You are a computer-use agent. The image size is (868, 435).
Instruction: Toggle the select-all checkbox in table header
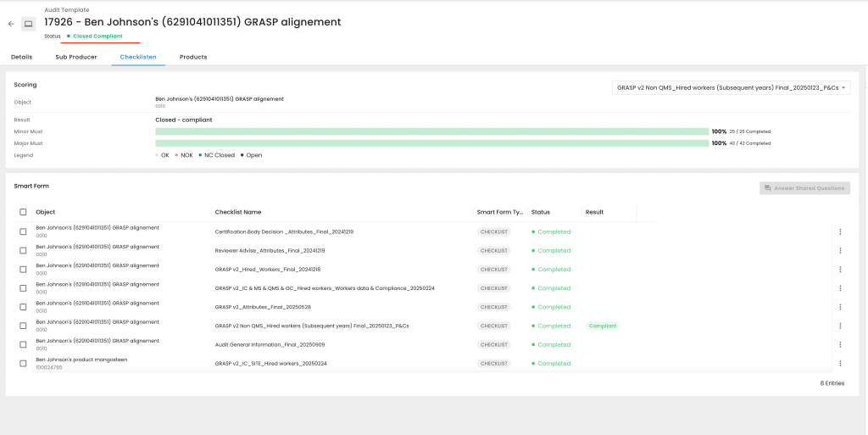pos(23,212)
